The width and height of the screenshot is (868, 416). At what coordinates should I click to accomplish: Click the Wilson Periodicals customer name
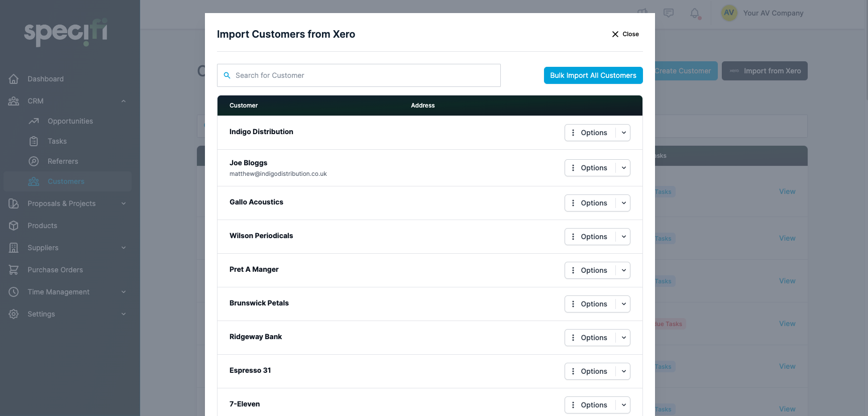pyautogui.click(x=261, y=236)
